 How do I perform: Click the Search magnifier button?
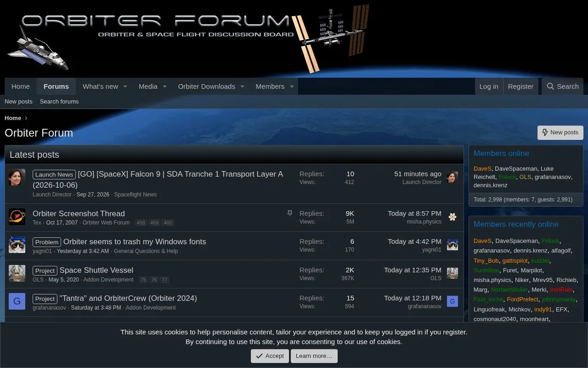coord(563,86)
